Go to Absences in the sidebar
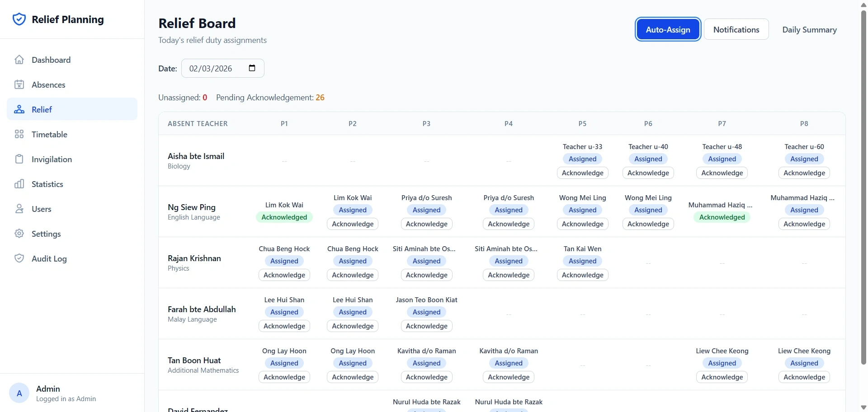 72,84
